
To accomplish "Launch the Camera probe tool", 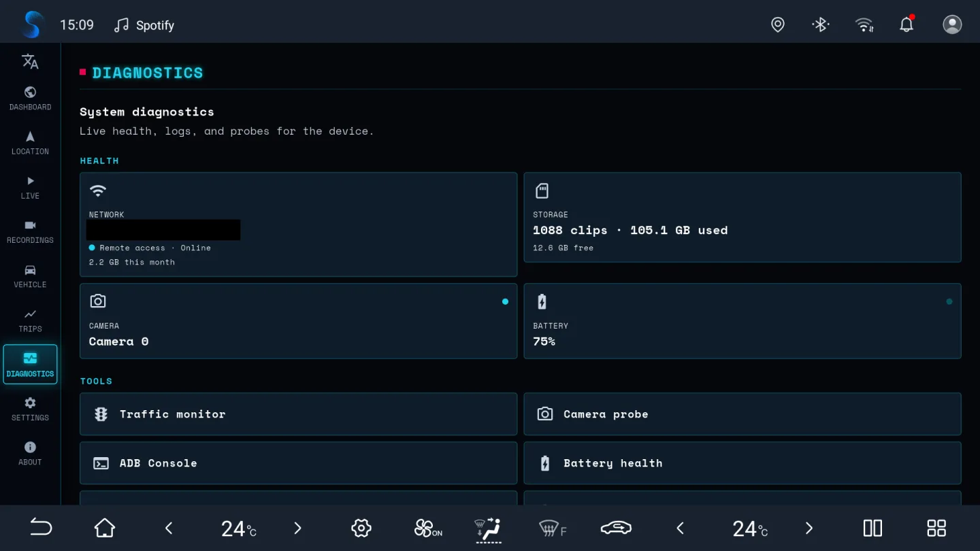I will point(742,414).
